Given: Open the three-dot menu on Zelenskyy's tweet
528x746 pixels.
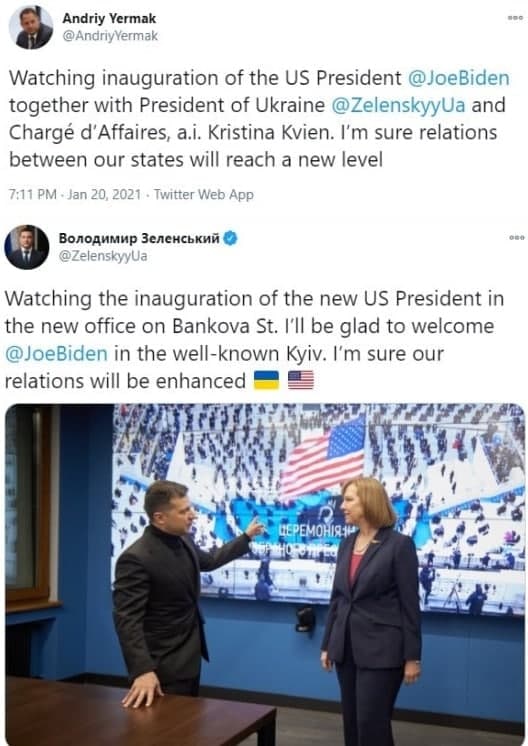Looking at the screenshot, I should click(x=517, y=237).
